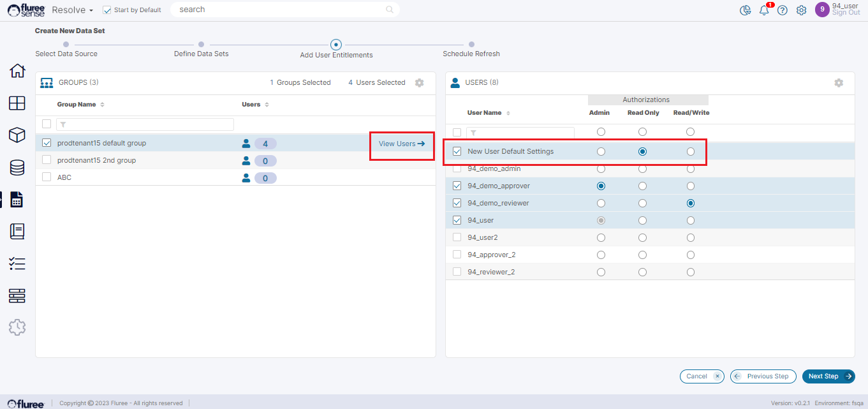The image size is (868, 409).
Task: Click the notifications bell icon
Action: [x=764, y=10]
